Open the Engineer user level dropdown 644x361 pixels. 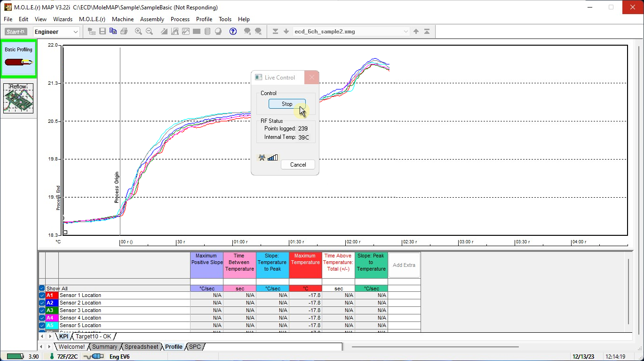coord(56,32)
